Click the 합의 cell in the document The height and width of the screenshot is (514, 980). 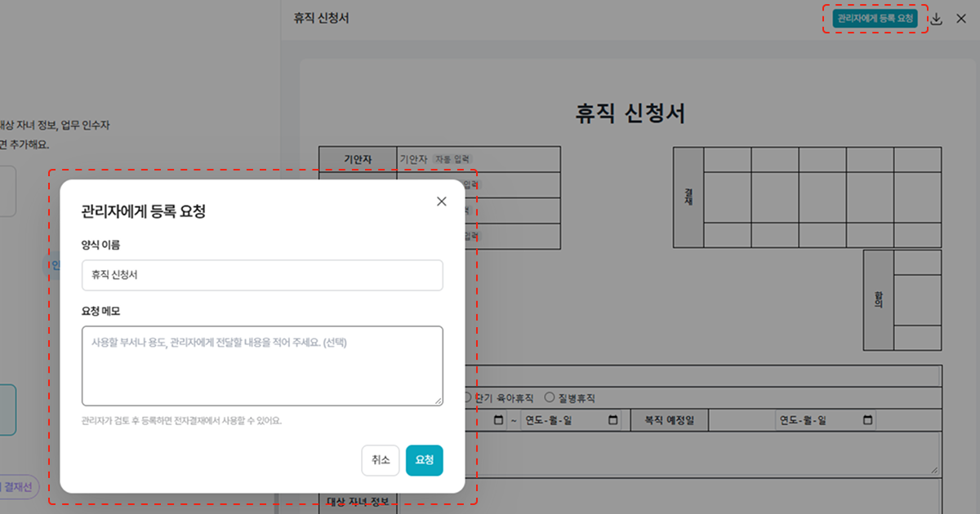point(879,300)
